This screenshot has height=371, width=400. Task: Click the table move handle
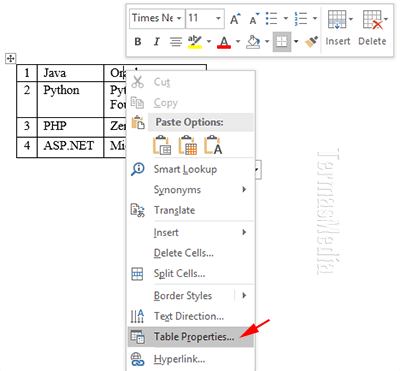coord(11,59)
